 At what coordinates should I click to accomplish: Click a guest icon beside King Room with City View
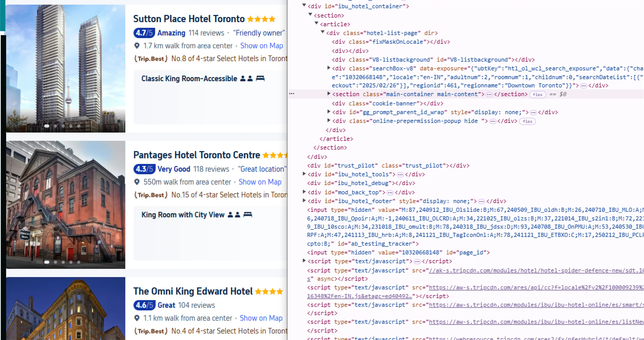[230, 215]
